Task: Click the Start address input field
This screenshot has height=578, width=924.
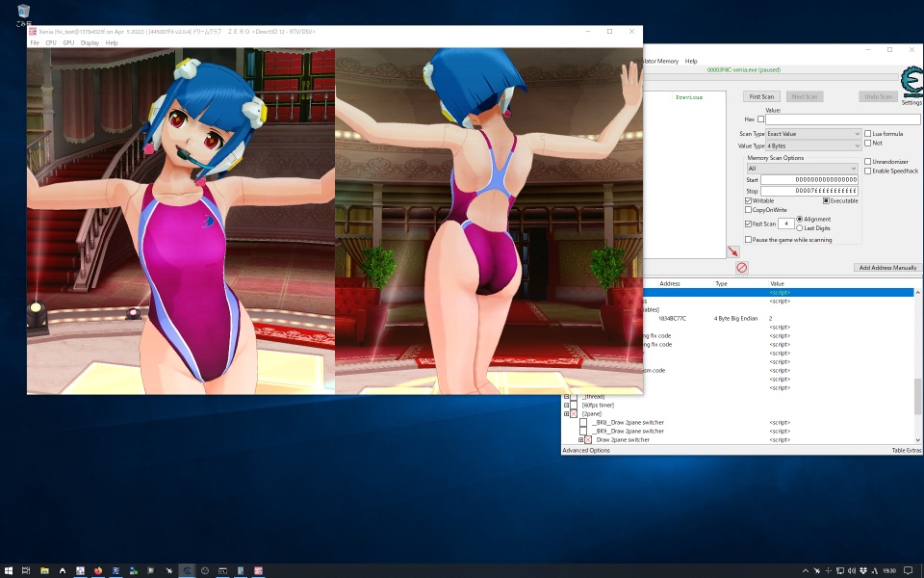Action: tap(809, 180)
